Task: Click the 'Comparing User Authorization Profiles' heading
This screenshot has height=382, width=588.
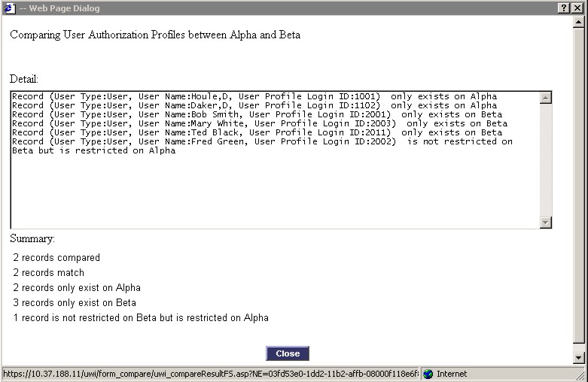Action: (x=155, y=35)
